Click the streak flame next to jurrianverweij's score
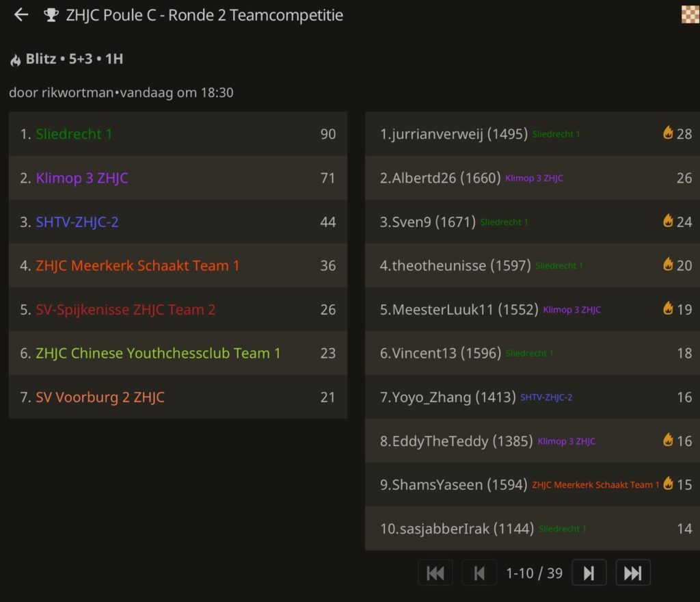Image resolution: width=700 pixels, height=602 pixels. click(668, 133)
